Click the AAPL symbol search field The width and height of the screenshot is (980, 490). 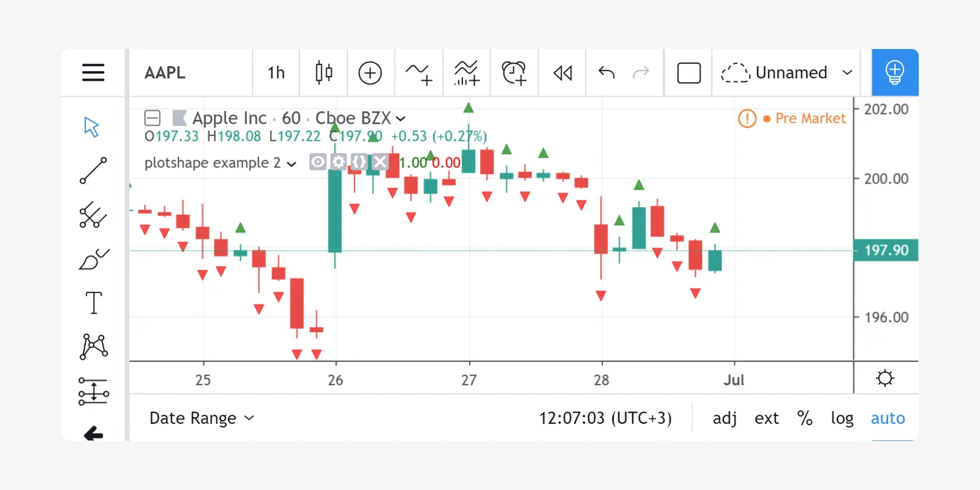190,72
